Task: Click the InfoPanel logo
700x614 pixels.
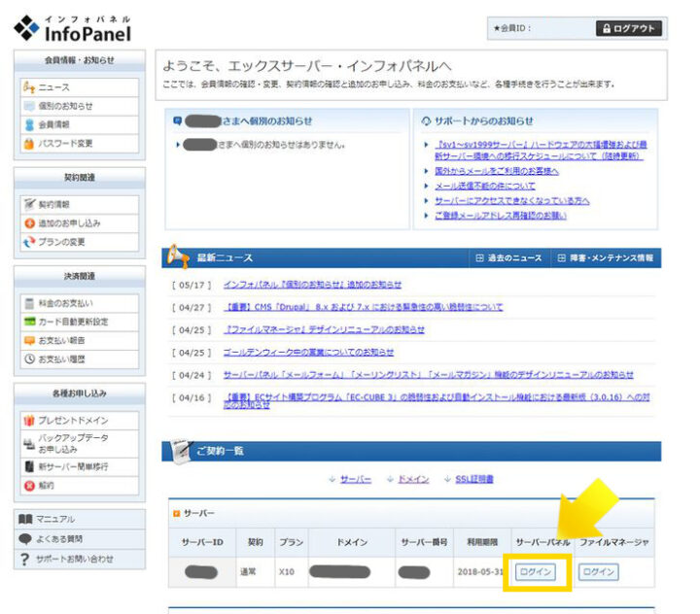Action: tap(72, 28)
